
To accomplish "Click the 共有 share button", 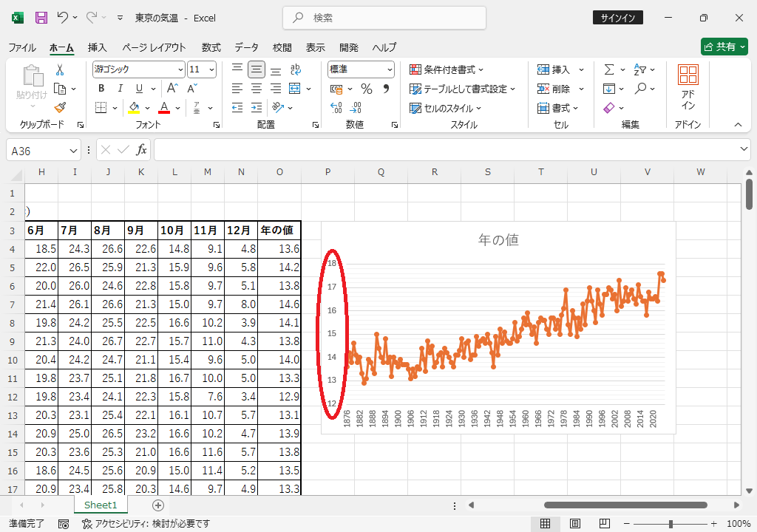I will tap(724, 47).
